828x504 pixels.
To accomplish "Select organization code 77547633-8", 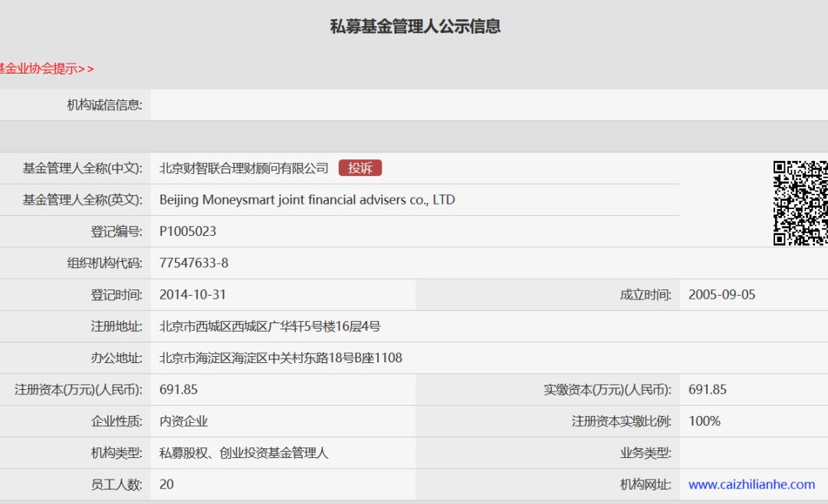I will 194,263.
